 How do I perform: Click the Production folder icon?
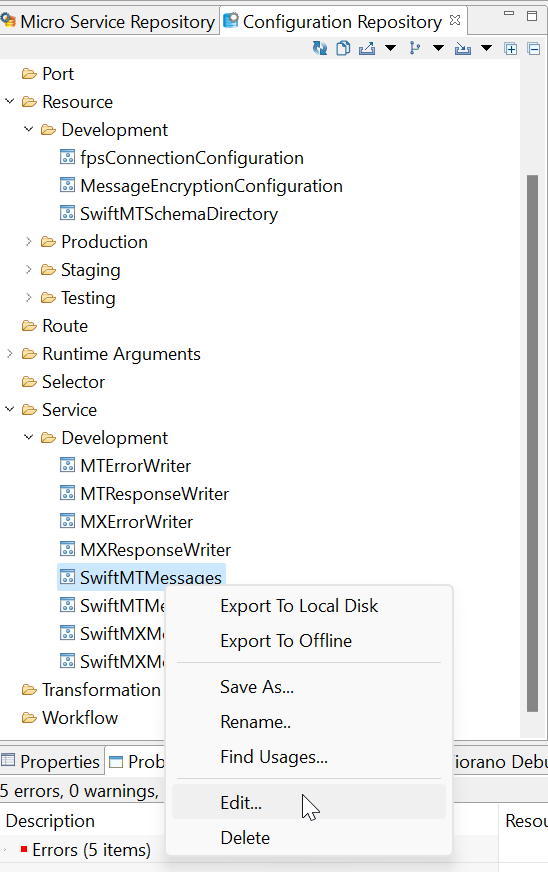point(48,241)
